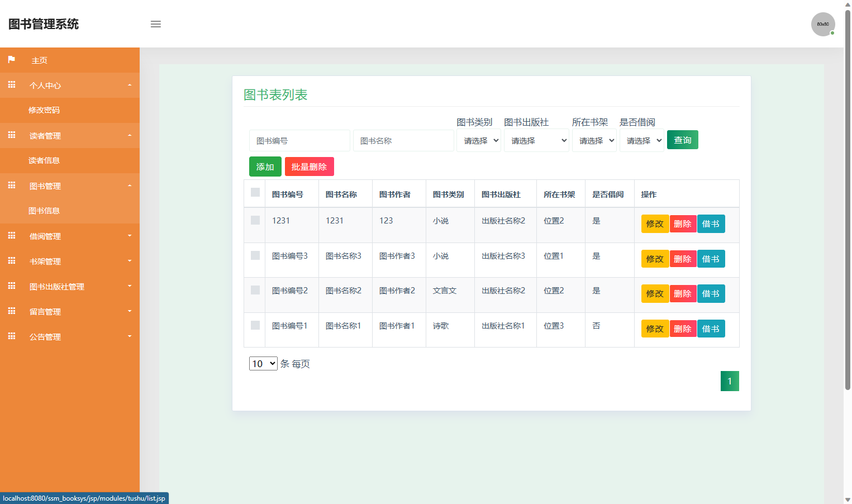Click the grid icon next to 图书管理
This screenshot has width=852, height=504.
click(x=11, y=186)
